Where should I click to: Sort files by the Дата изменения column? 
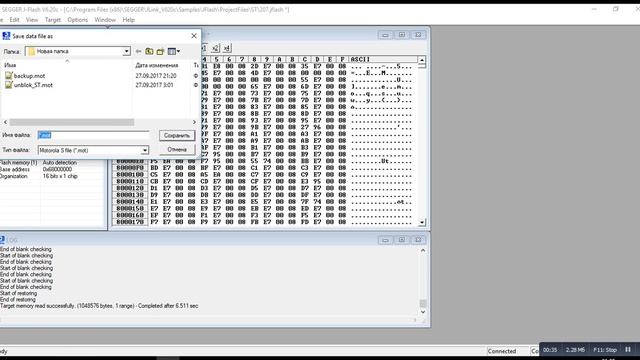coord(157,65)
